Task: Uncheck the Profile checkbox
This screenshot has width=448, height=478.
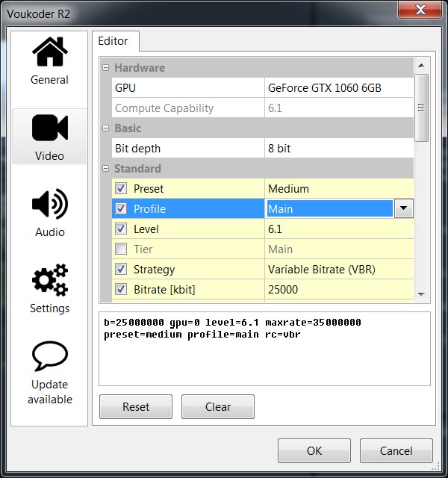Action: [x=121, y=208]
